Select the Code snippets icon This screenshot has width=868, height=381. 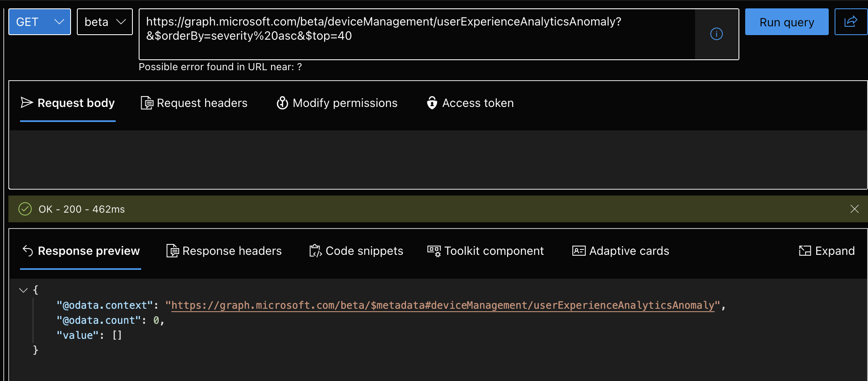(315, 251)
